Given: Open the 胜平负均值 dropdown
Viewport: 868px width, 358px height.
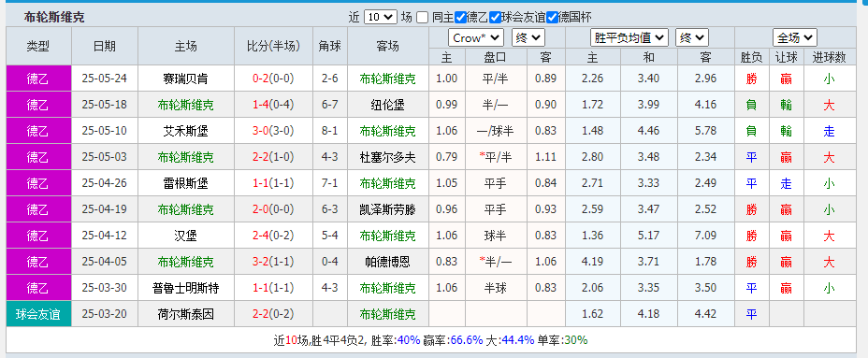Looking at the screenshot, I should (x=629, y=37).
